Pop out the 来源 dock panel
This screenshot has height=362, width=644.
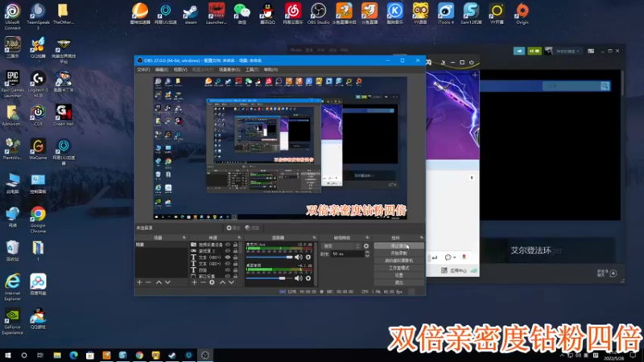coord(239,237)
